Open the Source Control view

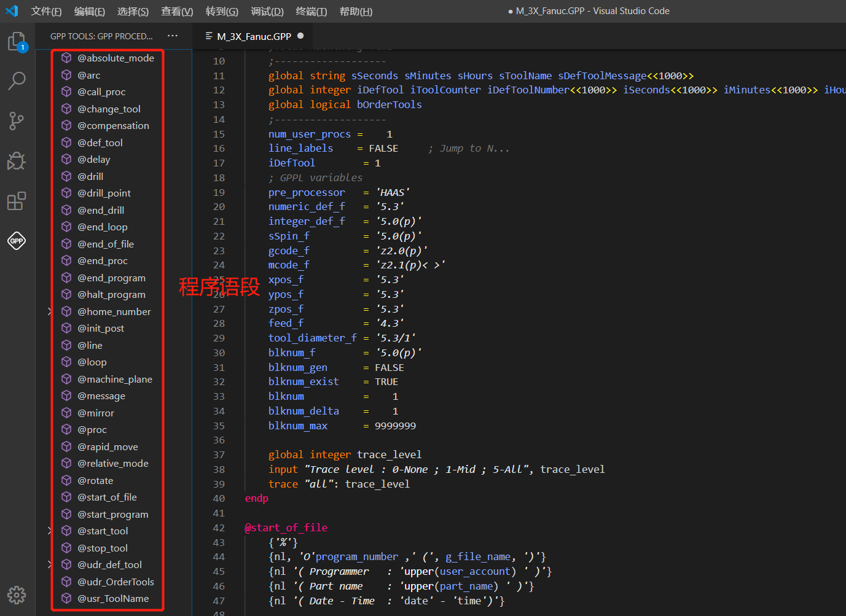click(x=17, y=121)
